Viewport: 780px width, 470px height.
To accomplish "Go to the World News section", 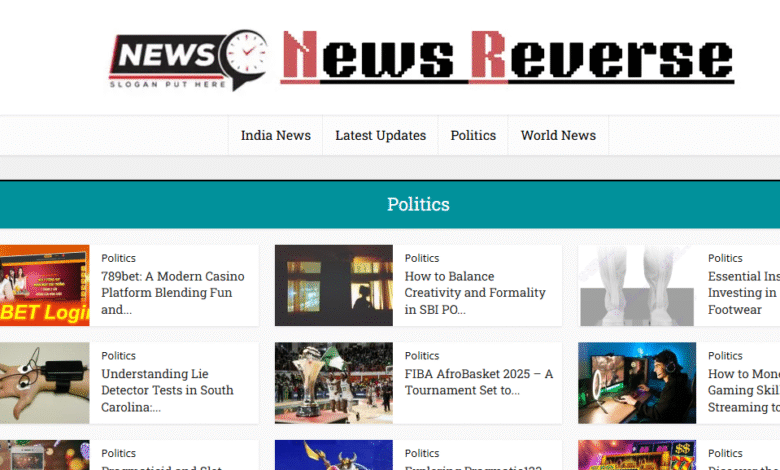I will [558, 135].
